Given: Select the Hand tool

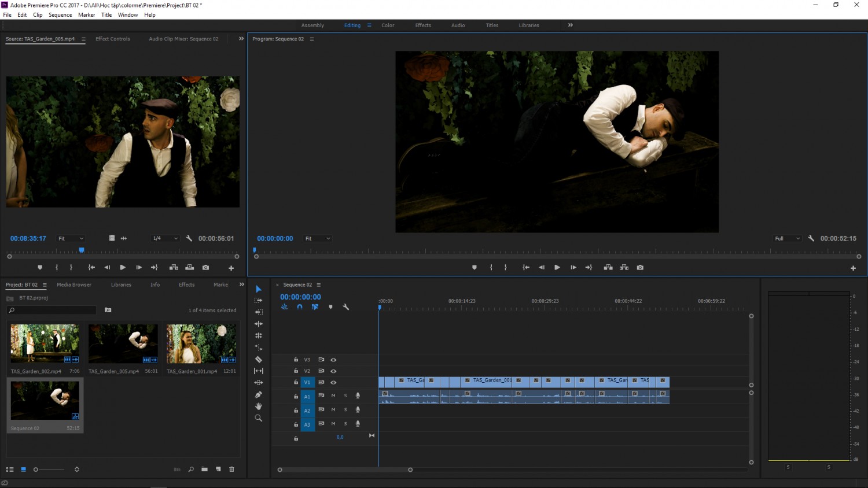Looking at the screenshot, I should click(x=259, y=406).
